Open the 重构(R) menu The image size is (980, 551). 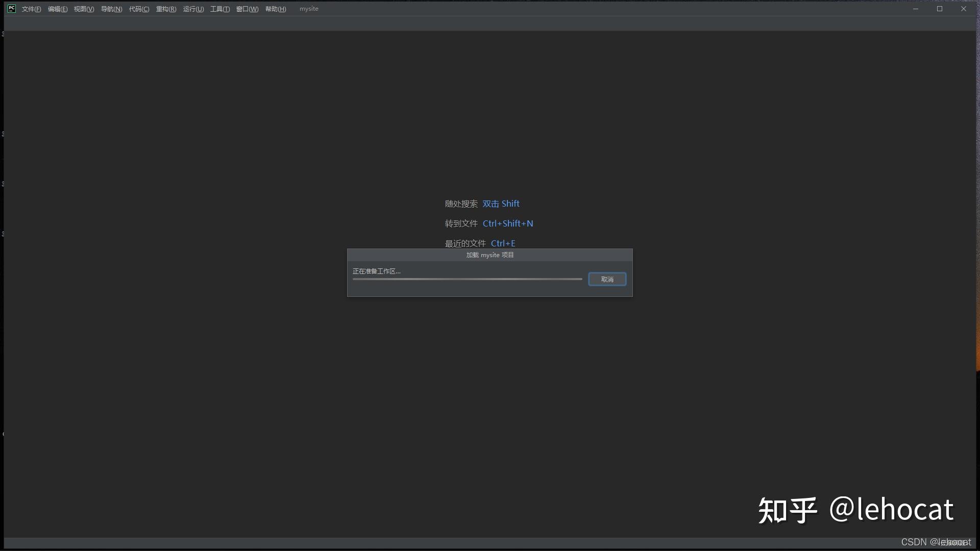(x=166, y=9)
